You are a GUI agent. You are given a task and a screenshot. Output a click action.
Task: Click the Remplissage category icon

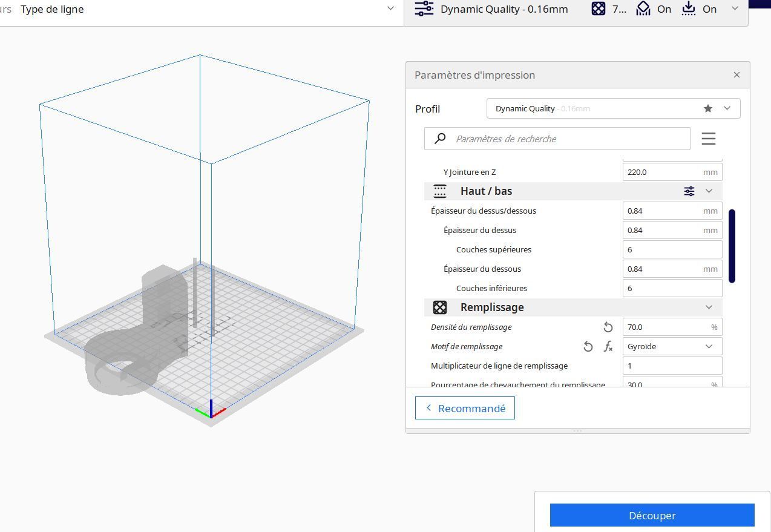tap(440, 307)
